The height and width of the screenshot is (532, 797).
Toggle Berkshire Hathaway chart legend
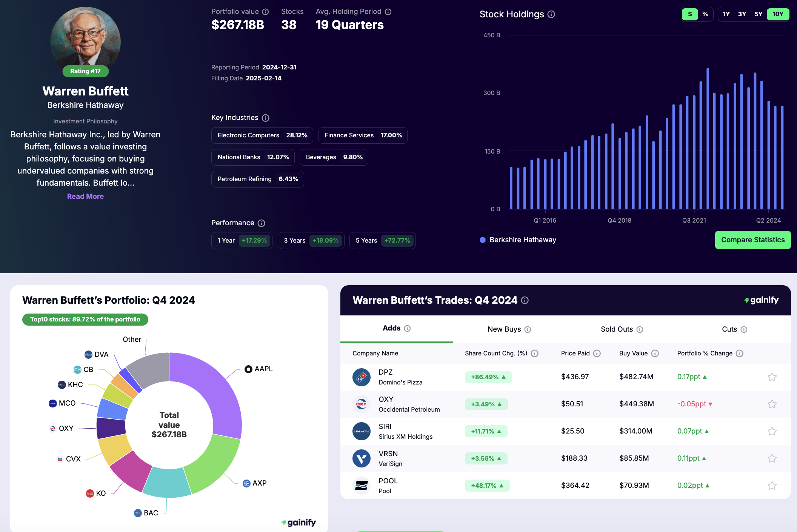[x=518, y=240]
